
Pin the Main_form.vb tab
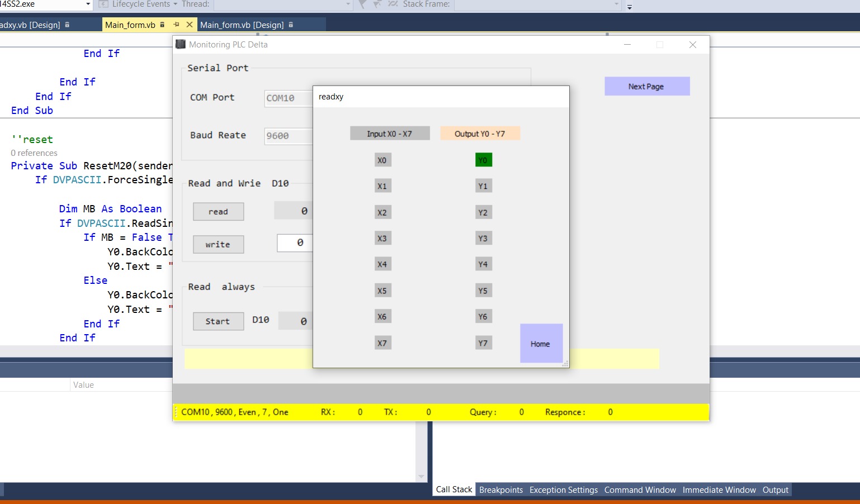pos(176,25)
